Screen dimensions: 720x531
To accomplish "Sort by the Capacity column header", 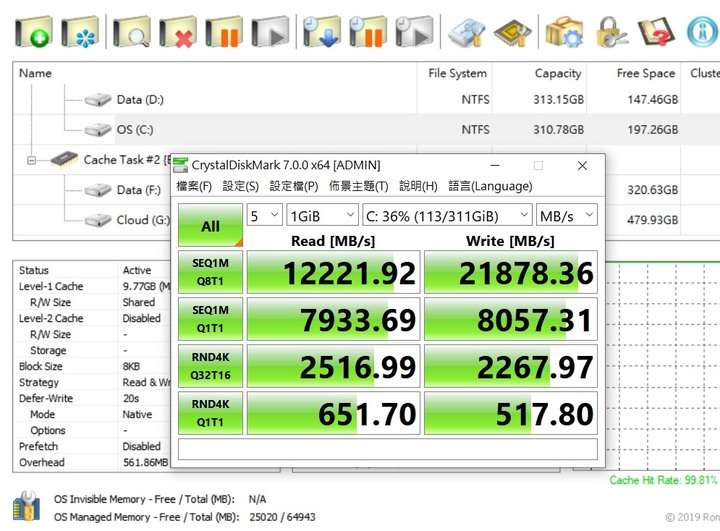I will pyautogui.click(x=540, y=73).
